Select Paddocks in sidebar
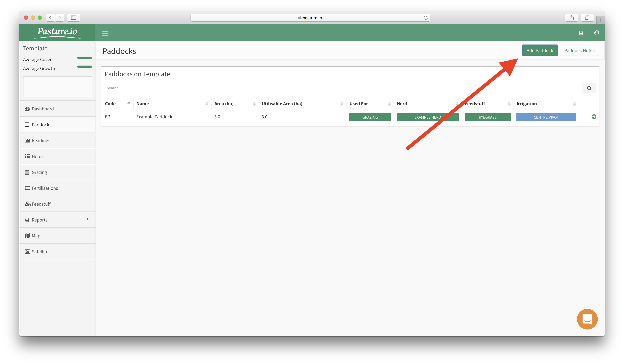 pos(57,125)
